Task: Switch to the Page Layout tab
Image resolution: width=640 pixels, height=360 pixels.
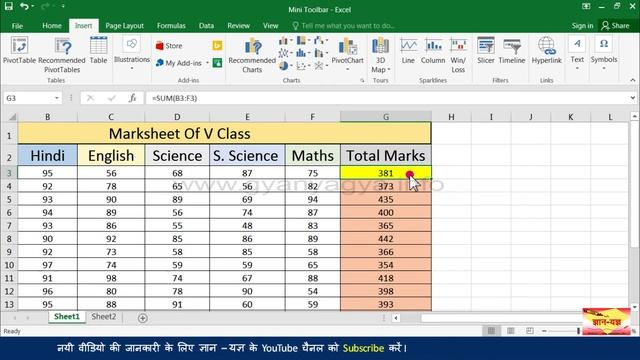Action: click(x=124, y=26)
